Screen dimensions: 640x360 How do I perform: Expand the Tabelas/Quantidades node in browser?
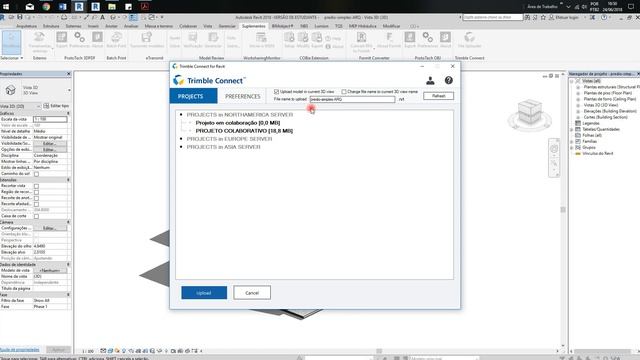coord(572,129)
